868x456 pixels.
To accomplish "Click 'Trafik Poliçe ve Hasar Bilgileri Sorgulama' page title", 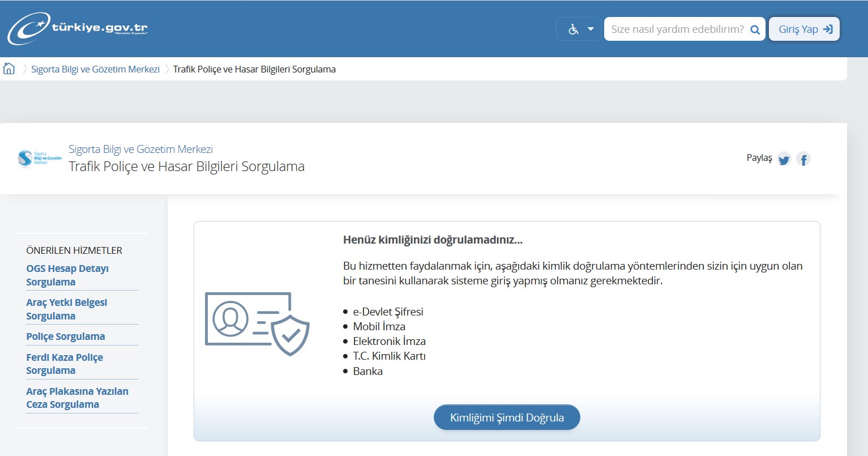I will tap(186, 167).
